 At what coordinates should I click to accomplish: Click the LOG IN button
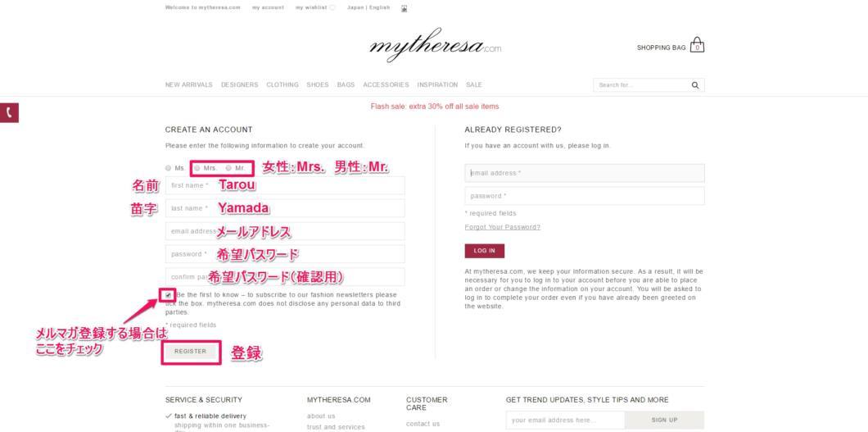[485, 251]
